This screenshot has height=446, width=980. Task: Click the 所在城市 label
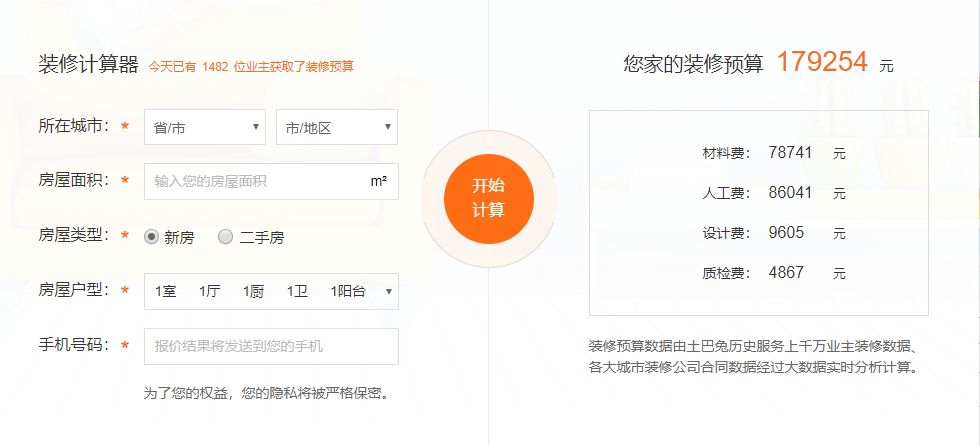coord(74,126)
